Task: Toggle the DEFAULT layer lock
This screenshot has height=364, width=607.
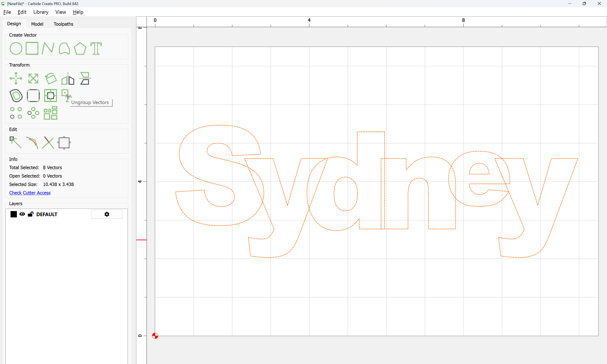Action: 30,214
